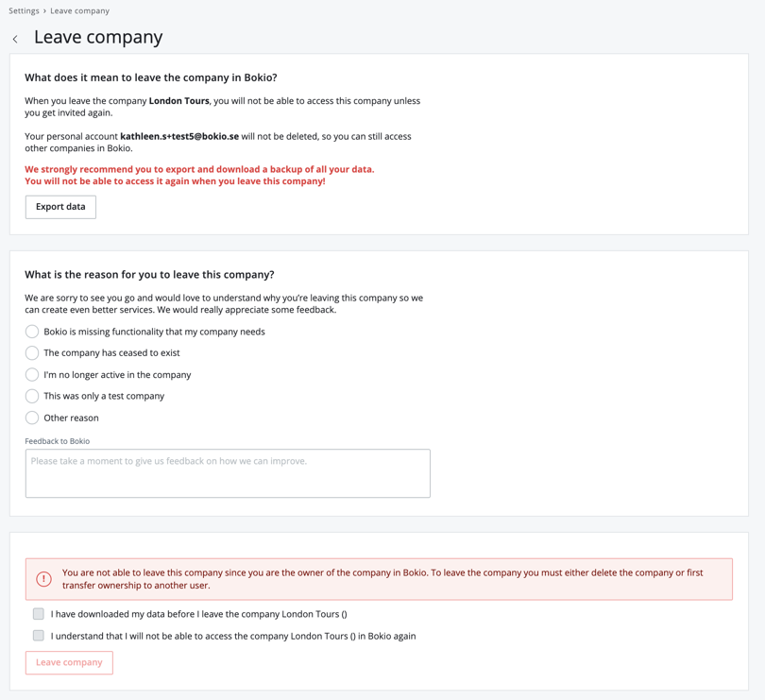Tick "I have downloaded my data" checkbox

click(x=39, y=614)
